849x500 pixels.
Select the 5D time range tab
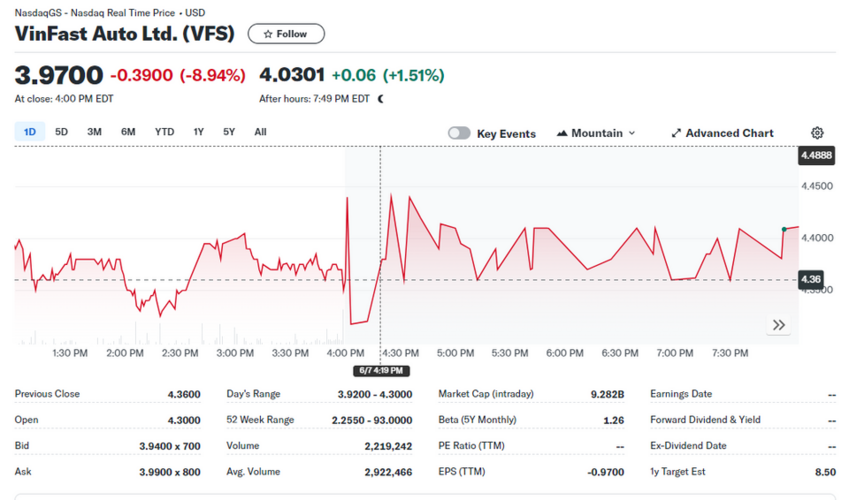[61, 132]
